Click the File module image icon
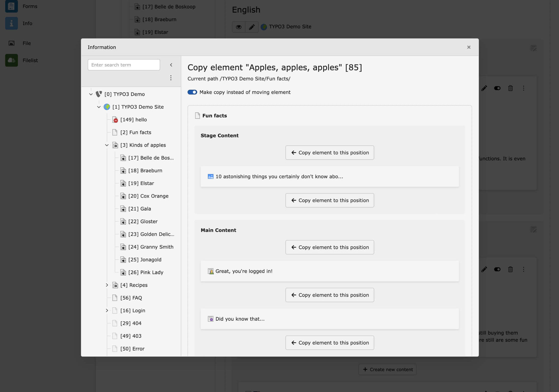Viewport: 559px width, 392px height. click(x=11, y=43)
